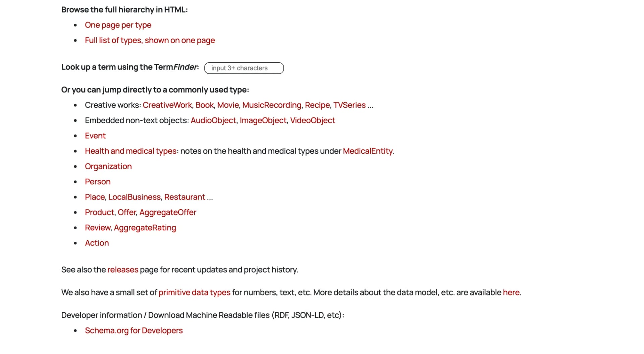Open the Recipe type page
The height and width of the screenshot is (354, 644).
point(317,105)
